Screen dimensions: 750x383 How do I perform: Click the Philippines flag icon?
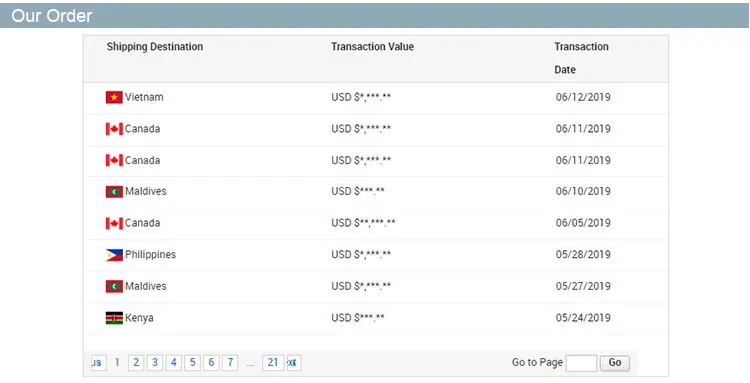tap(114, 255)
